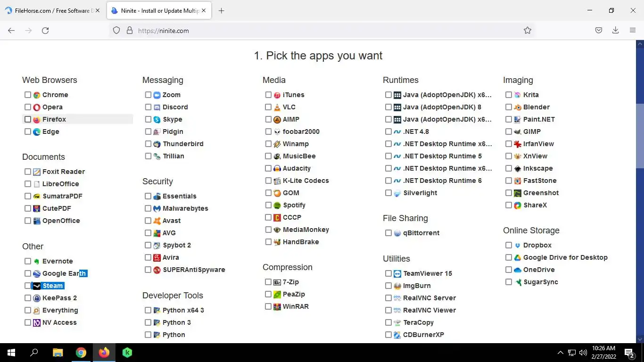Click the RealVNC Viewer label
The image size is (644, 362).
click(x=429, y=310)
